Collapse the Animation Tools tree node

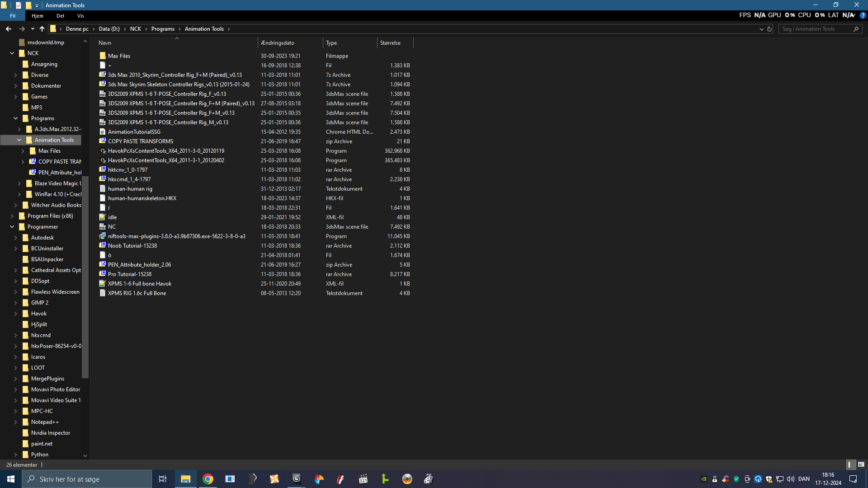tap(19, 140)
